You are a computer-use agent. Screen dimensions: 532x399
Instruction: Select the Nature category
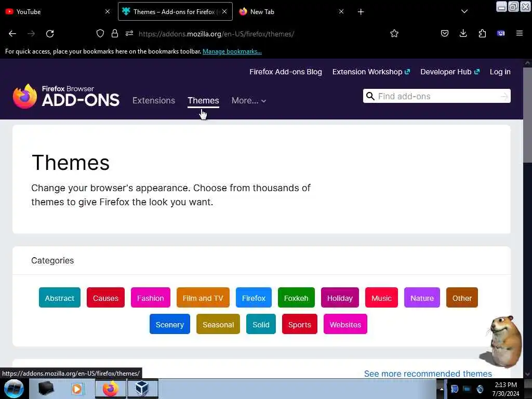422,298
